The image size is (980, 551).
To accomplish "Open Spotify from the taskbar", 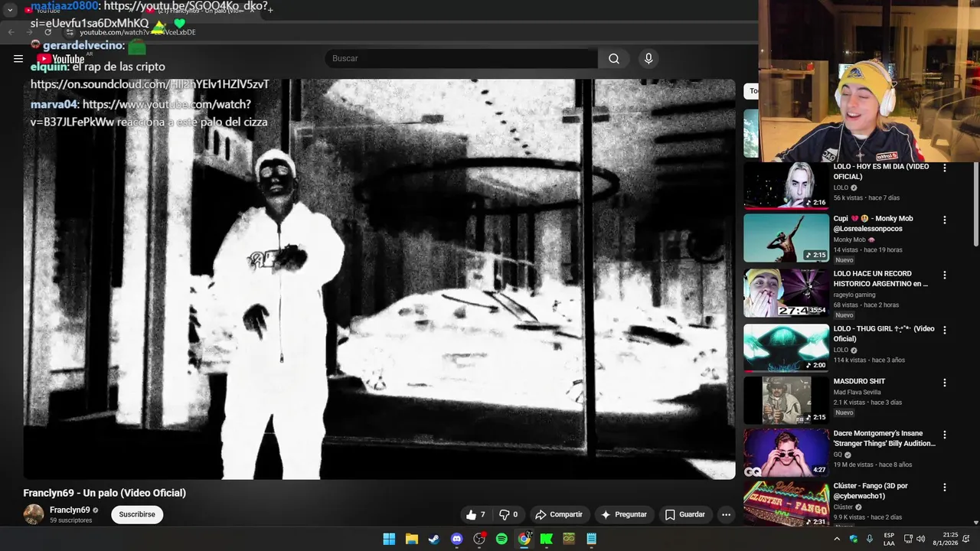I will pyautogui.click(x=501, y=539).
